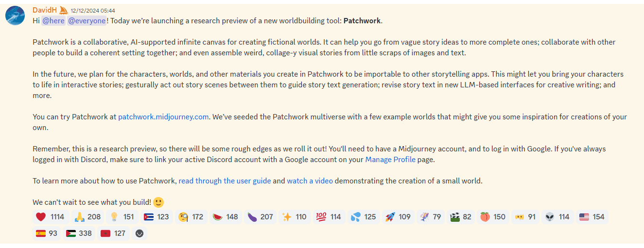Click the red heart reaction with 1114
The image size is (644, 248).
[51, 217]
